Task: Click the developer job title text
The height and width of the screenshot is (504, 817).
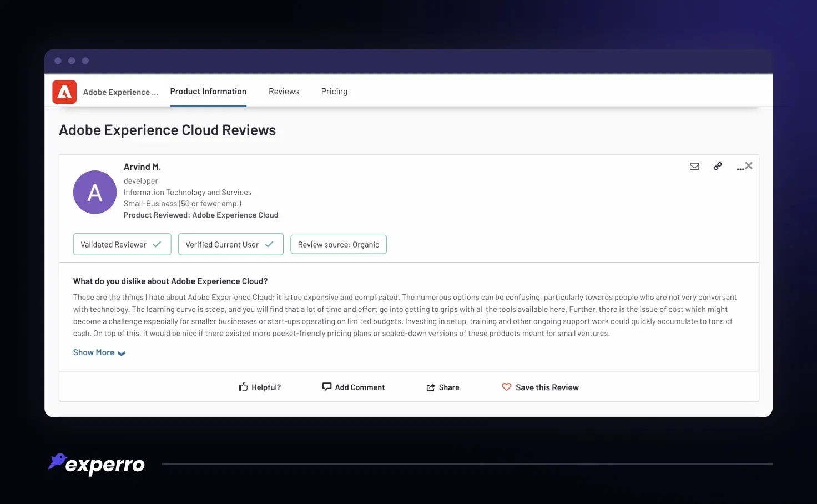Action: coord(141,181)
